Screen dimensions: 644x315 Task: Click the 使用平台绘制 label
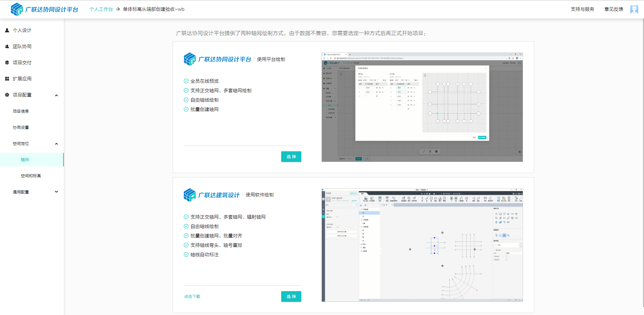[x=271, y=59]
